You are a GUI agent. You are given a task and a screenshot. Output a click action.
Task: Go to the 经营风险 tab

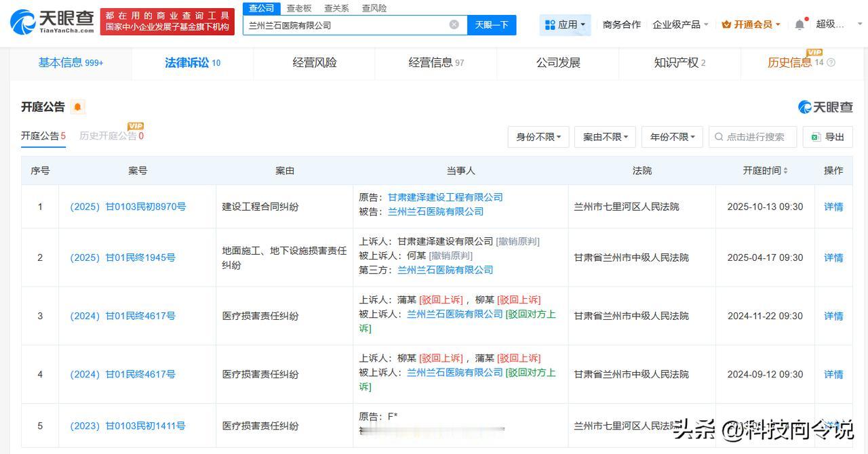pyautogui.click(x=315, y=63)
